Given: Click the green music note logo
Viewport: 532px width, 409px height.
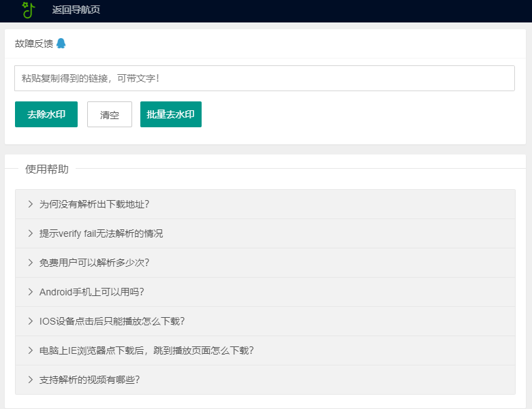Looking at the screenshot, I should point(29,10).
